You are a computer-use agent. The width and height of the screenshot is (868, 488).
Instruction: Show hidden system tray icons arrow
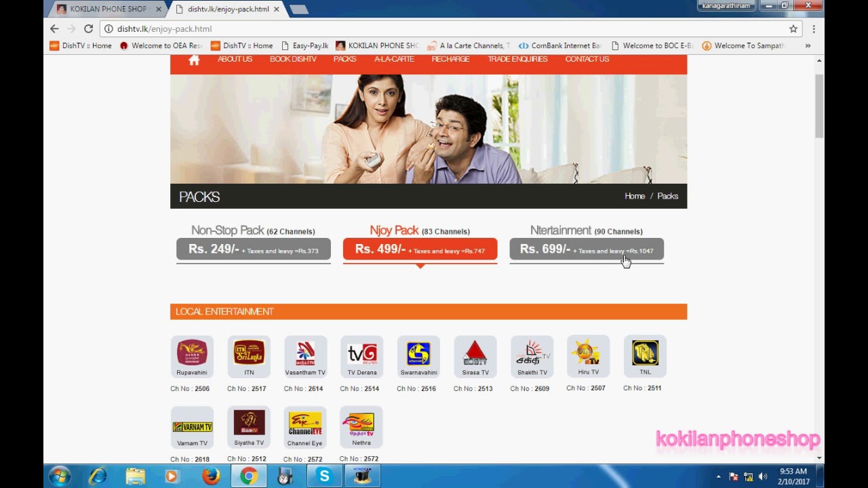[x=718, y=476]
